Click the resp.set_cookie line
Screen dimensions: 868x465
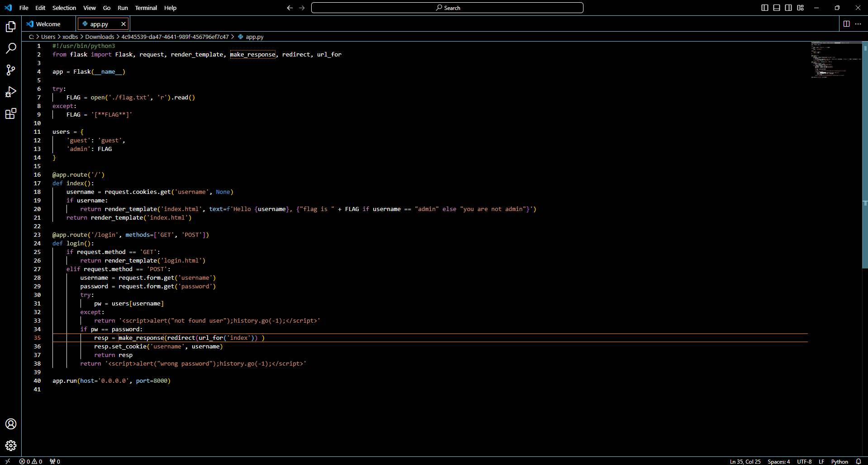pyautogui.click(x=158, y=347)
